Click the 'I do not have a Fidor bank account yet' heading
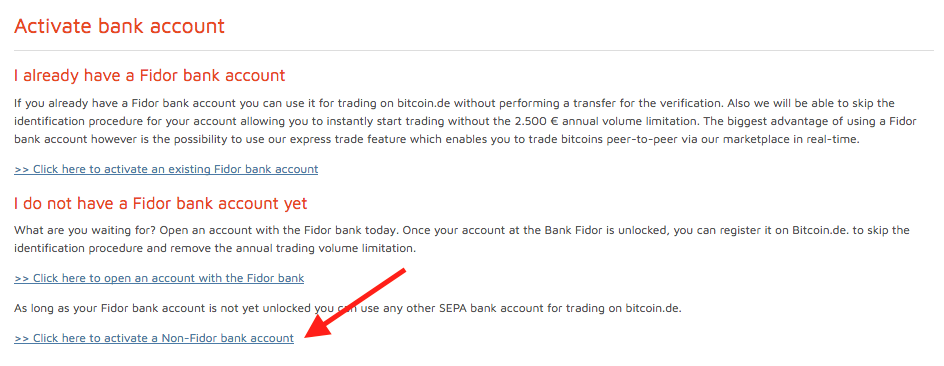944x366 pixels. pyautogui.click(x=161, y=203)
